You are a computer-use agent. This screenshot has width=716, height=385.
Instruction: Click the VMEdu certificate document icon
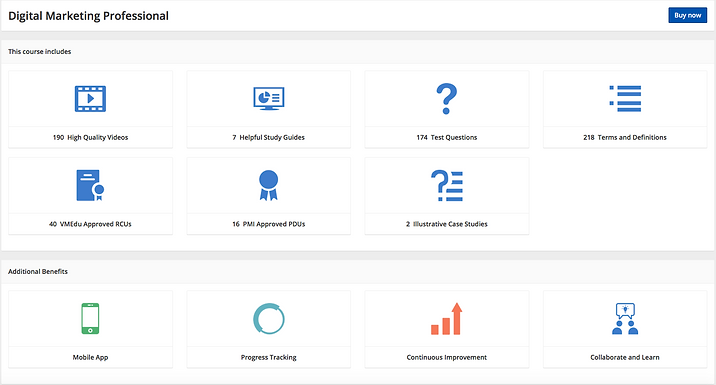pyautogui.click(x=90, y=185)
